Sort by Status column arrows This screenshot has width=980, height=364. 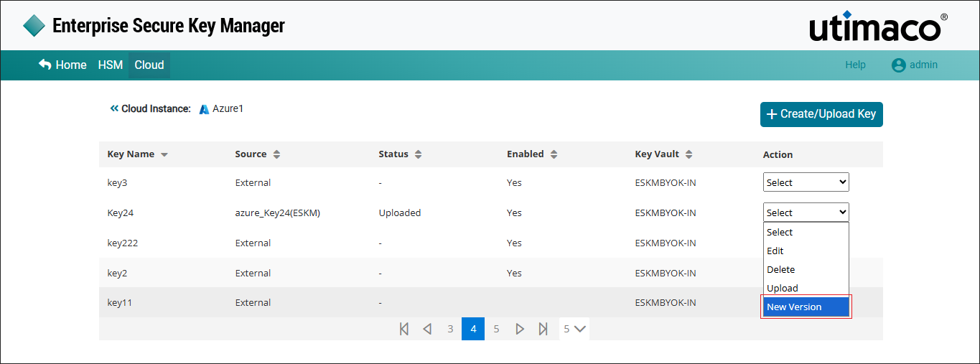click(419, 154)
